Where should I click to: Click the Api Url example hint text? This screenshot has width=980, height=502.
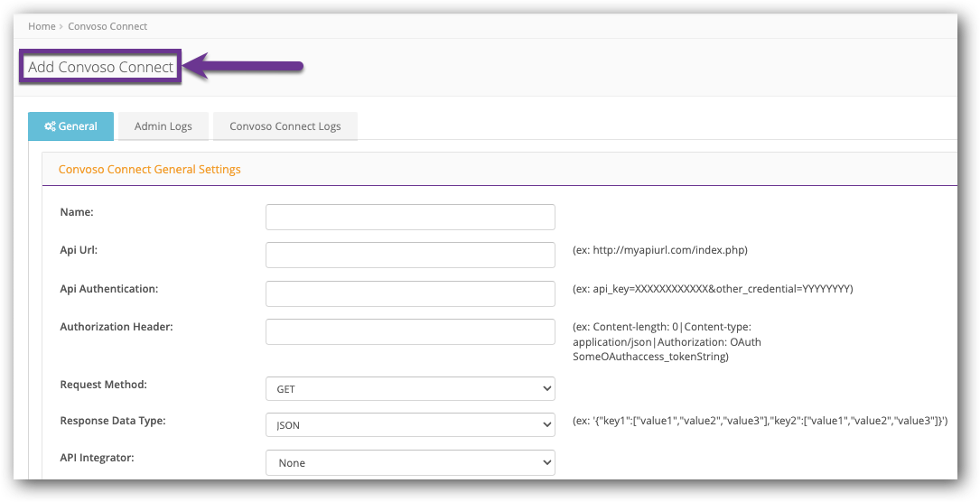tap(660, 250)
